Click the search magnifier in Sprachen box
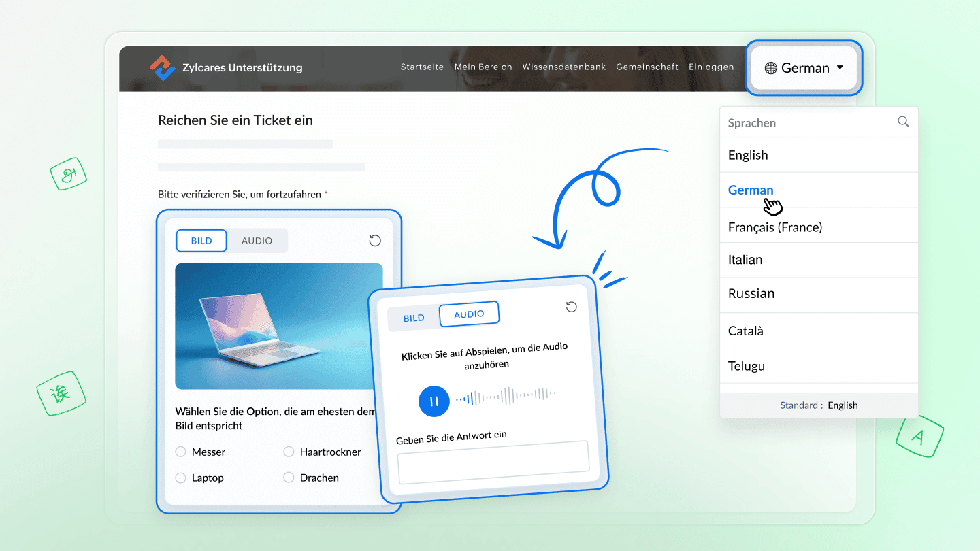 pos(903,122)
